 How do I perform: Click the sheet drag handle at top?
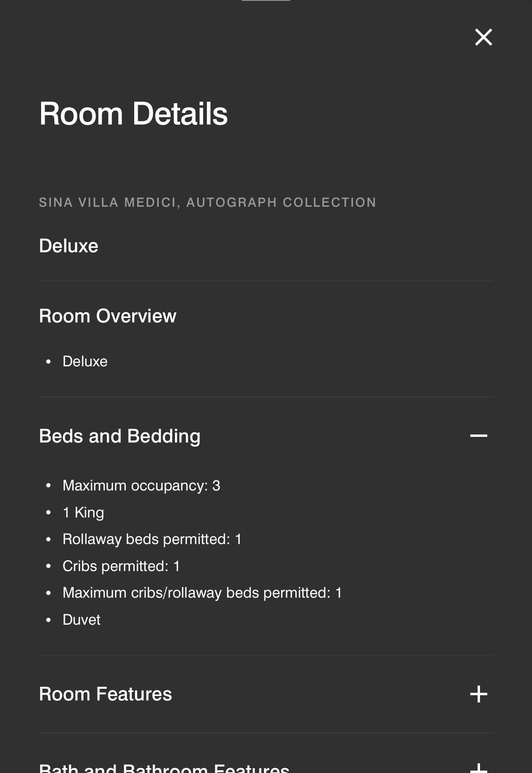click(x=266, y=1)
